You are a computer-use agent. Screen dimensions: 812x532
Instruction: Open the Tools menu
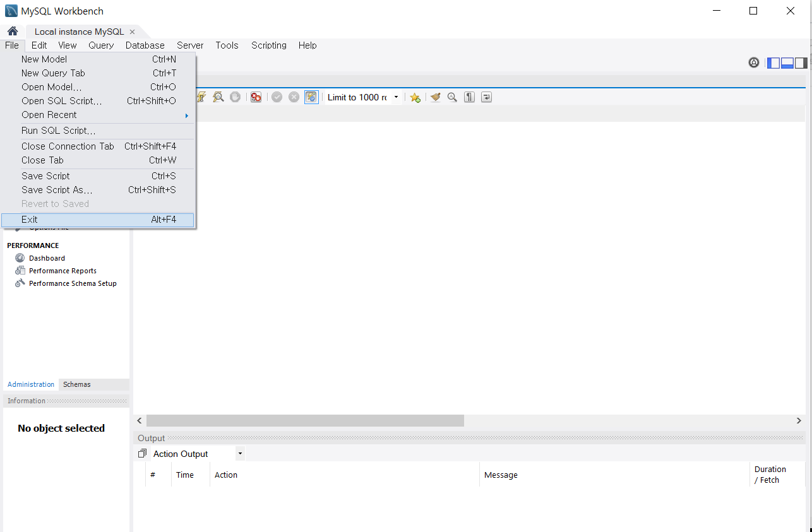227,45
